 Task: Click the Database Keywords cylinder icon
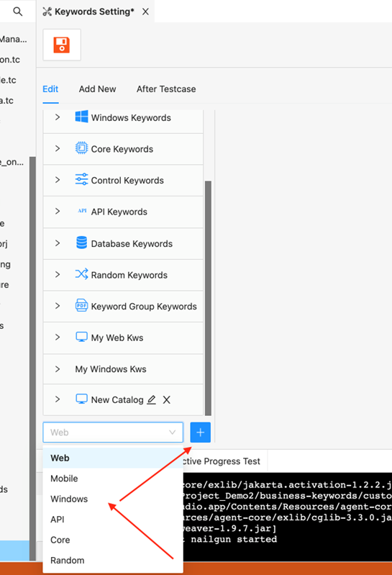click(81, 243)
